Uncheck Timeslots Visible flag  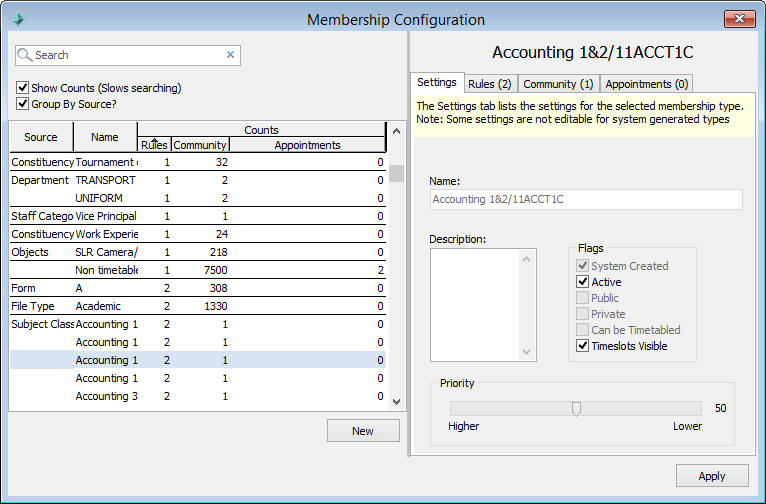click(582, 346)
